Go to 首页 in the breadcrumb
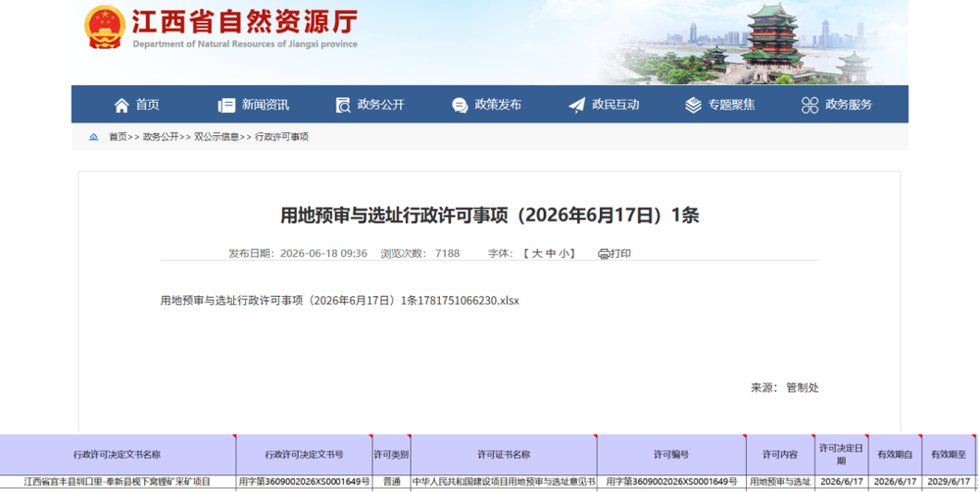This screenshot has height=492, width=980. coord(118,137)
